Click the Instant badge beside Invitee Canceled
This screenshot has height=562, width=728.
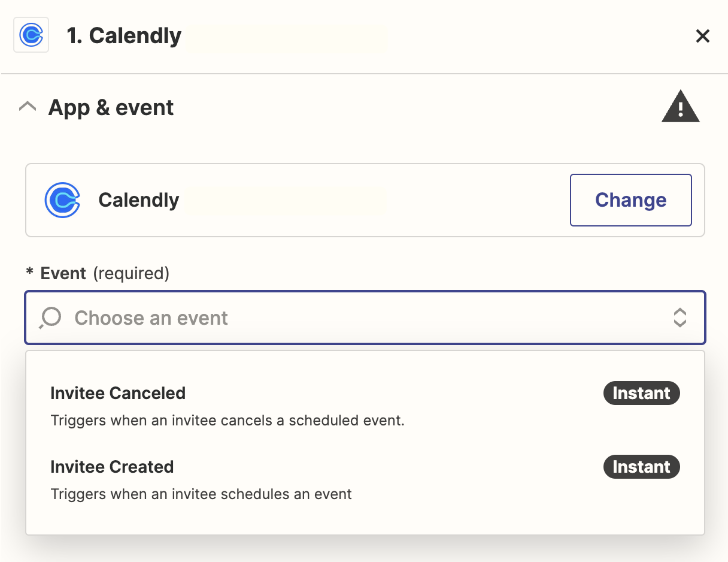641,394
